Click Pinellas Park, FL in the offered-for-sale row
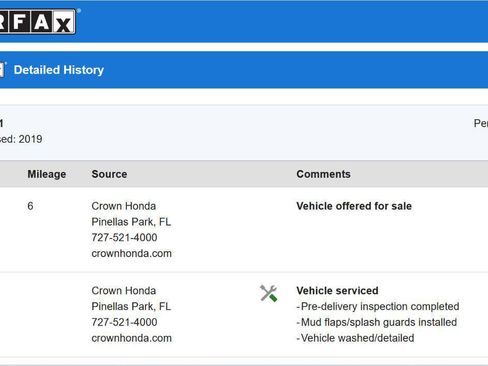 131,222
